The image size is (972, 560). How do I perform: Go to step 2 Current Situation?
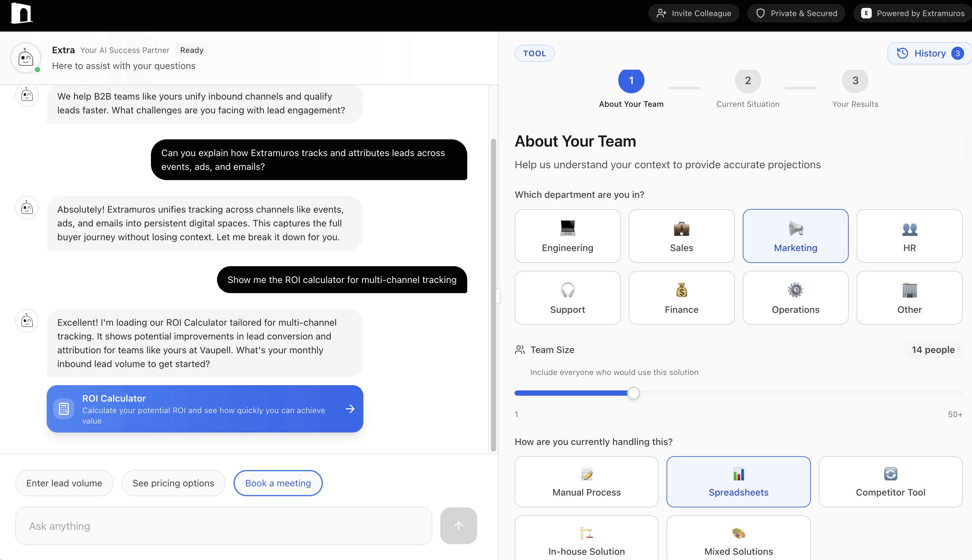point(747,81)
